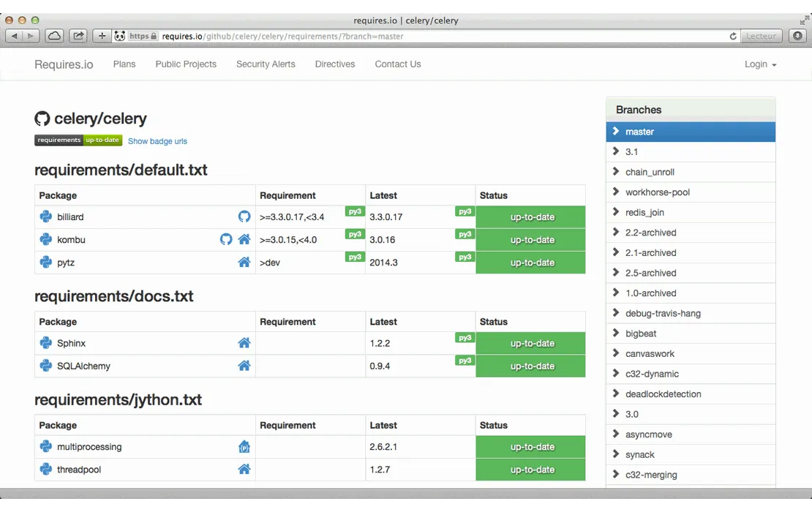Click the browser forward arrow
Viewport: 812px width, 512px height.
[31, 36]
